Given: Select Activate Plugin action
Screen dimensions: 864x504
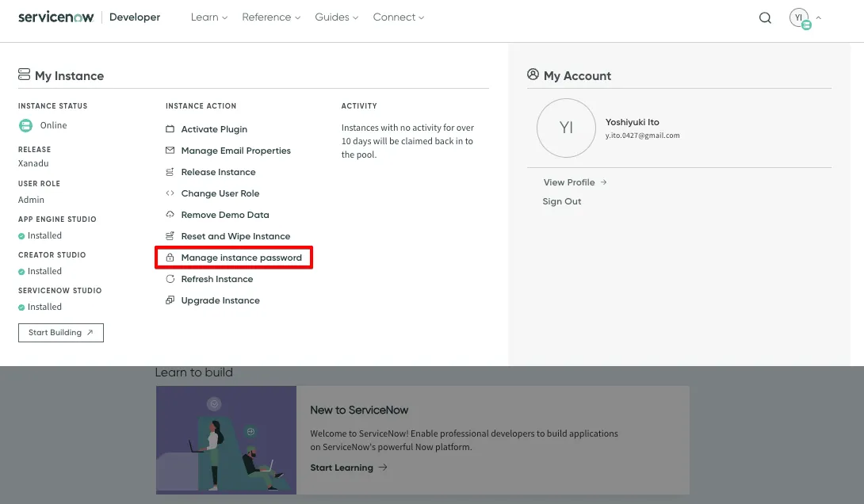Looking at the screenshot, I should 214,129.
